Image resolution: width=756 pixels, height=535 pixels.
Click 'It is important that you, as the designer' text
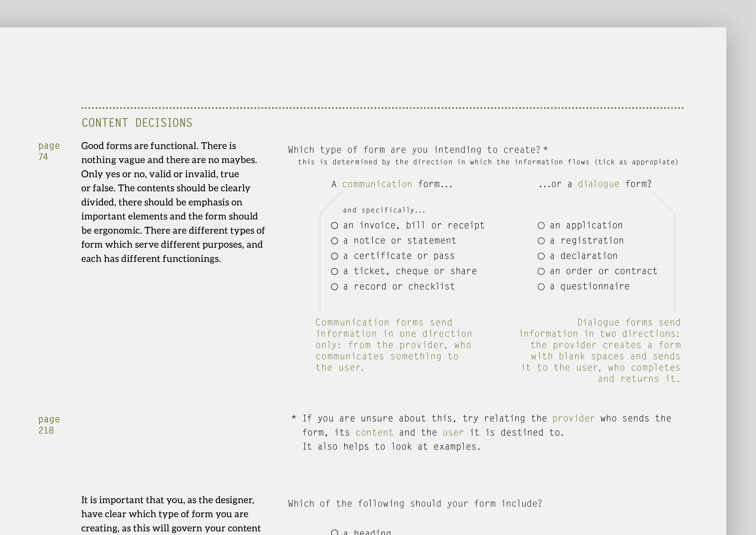click(168, 500)
